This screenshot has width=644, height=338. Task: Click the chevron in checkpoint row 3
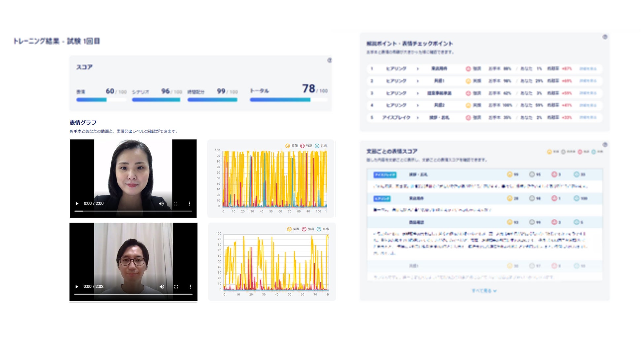(x=418, y=93)
